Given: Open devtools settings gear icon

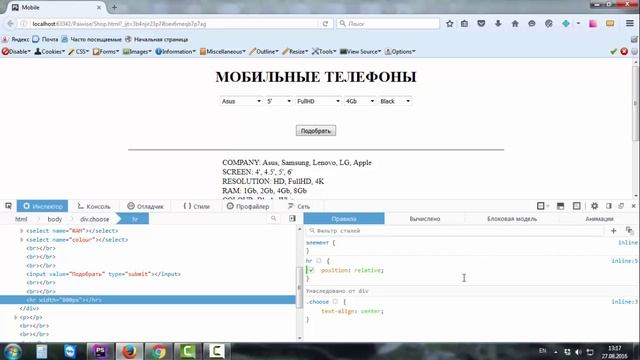Looking at the screenshot, I should (x=594, y=206).
